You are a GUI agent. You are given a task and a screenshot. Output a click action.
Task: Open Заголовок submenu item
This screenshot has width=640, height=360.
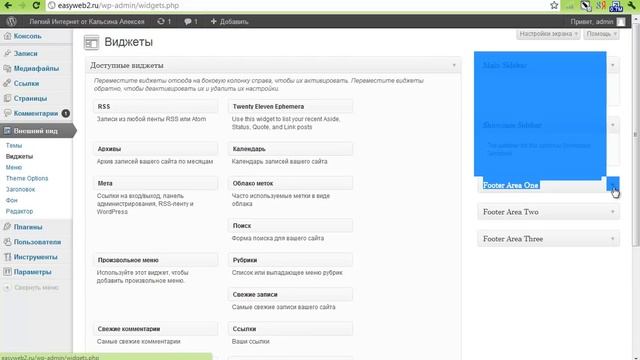click(20, 189)
